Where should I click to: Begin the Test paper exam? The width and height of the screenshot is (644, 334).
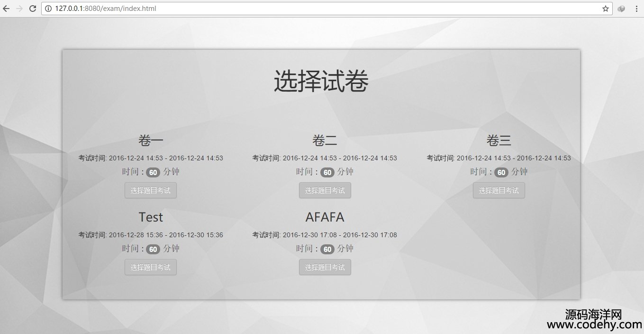151,267
